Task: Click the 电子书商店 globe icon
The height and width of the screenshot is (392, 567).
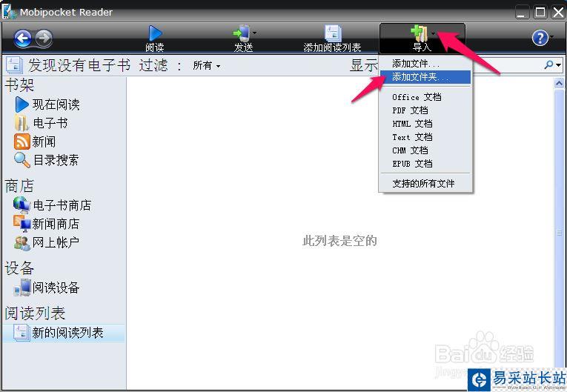Action: [x=21, y=205]
